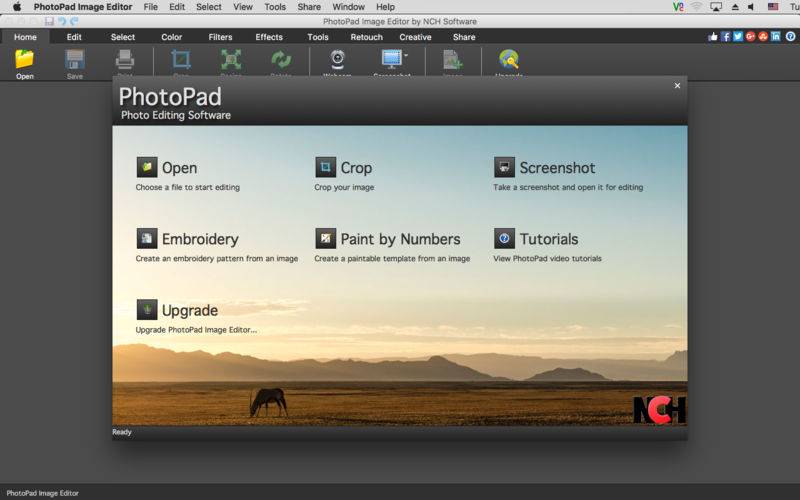Click the add Image toolbar icon
800x500 pixels.
(452, 59)
